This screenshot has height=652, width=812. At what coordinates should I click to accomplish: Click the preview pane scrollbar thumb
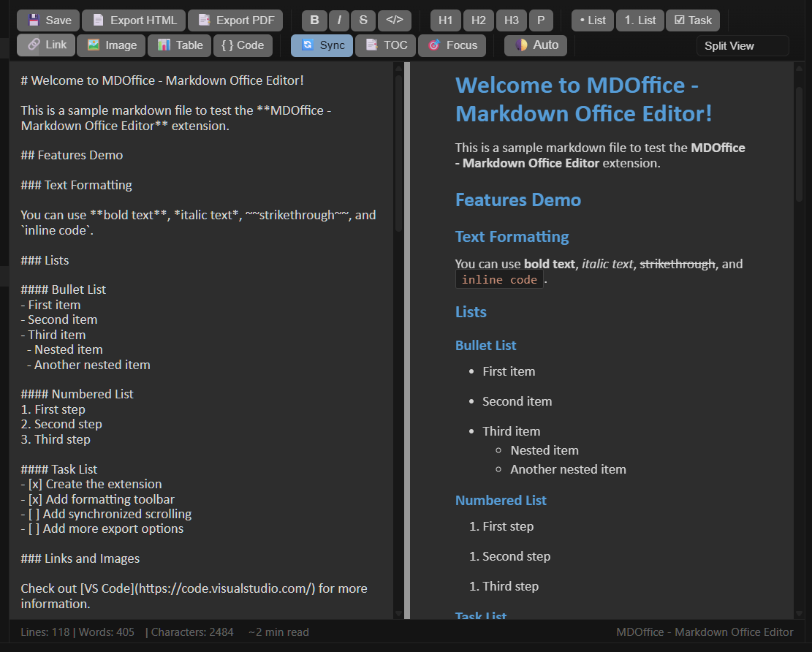pyautogui.click(x=799, y=144)
